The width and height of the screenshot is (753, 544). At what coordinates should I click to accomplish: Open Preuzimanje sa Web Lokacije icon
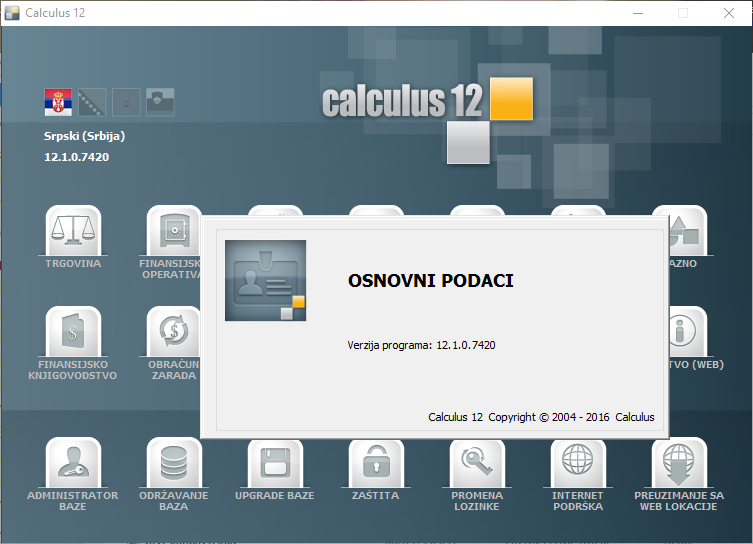pyautogui.click(x=679, y=463)
